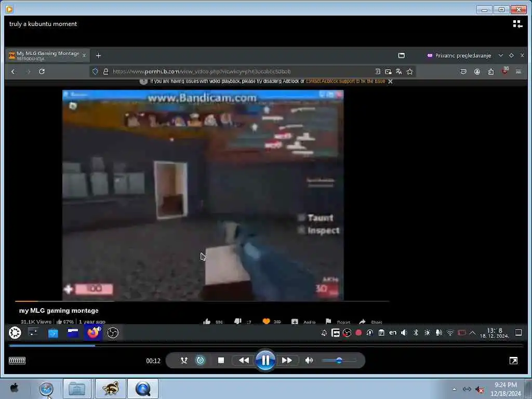Open OBS Studio in the KDE panel
This screenshot has height=399, width=532.
(x=113, y=332)
